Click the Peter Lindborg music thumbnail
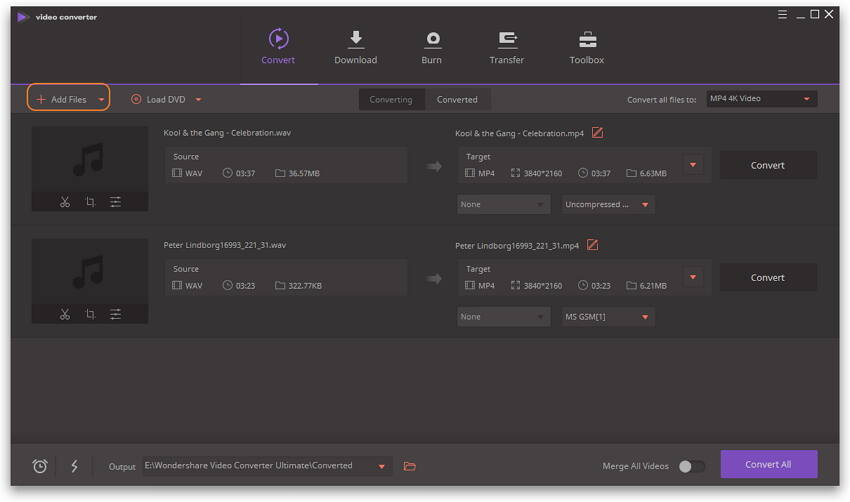This screenshot has height=502, width=850. pos(89,272)
